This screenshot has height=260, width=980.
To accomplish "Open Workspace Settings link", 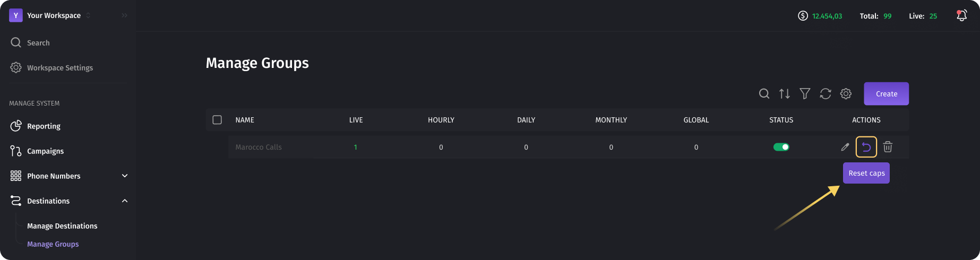I will (51, 68).
